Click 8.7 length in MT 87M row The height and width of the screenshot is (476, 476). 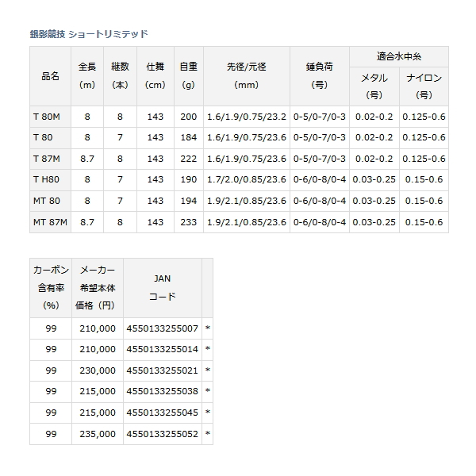point(87,222)
